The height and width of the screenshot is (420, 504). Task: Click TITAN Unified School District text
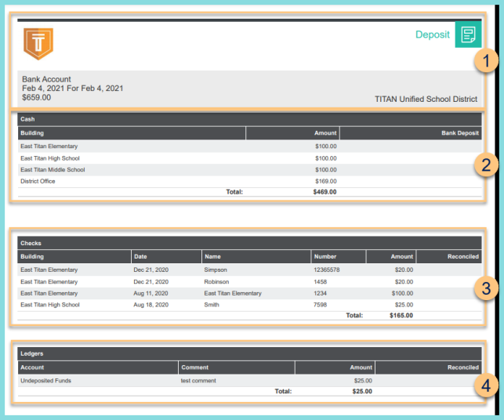(426, 99)
